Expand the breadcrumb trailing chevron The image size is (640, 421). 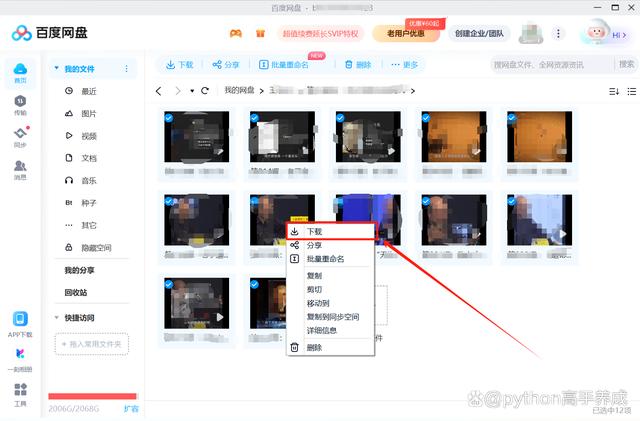[413, 91]
